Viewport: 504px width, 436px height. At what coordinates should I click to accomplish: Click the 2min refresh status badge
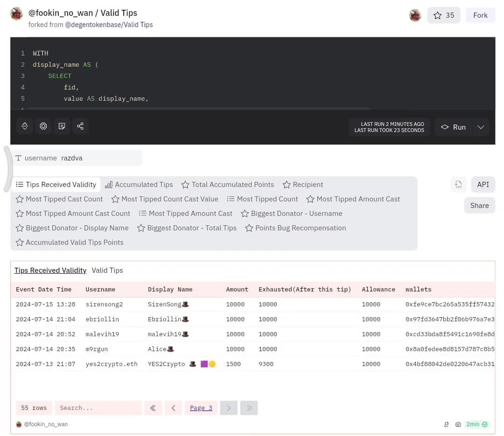coord(476,424)
